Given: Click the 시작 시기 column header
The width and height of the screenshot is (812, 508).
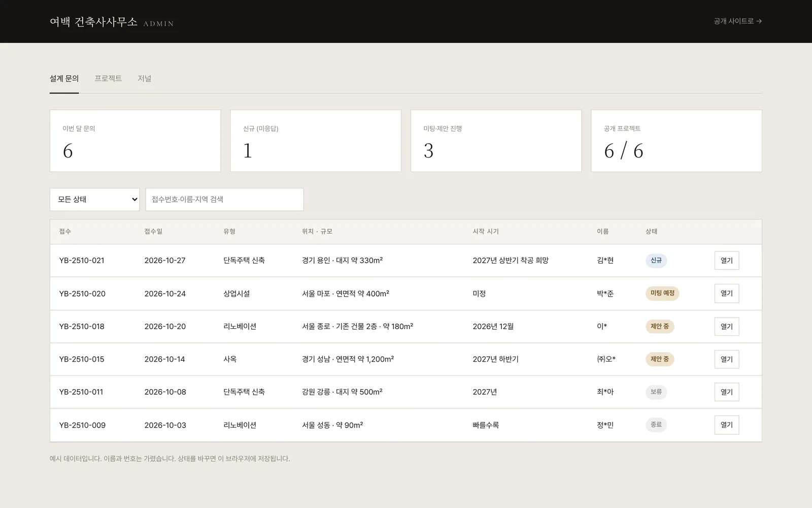Looking at the screenshot, I should coord(486,232).
